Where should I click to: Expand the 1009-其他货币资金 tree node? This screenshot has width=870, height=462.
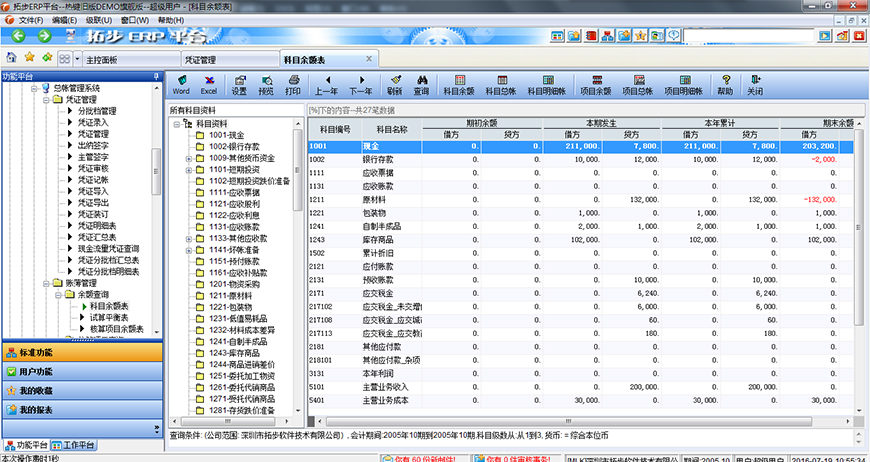(x=189, y=158)
